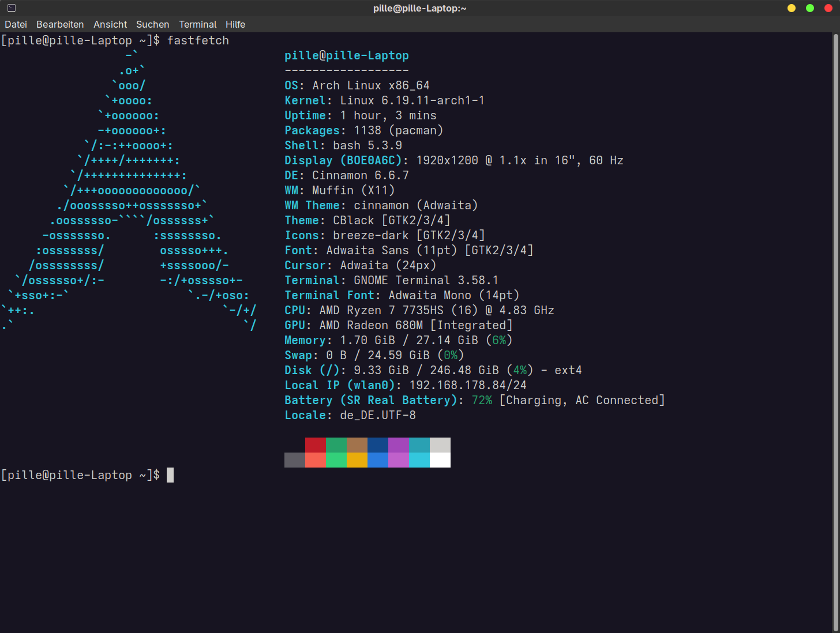Viewport: 840px width, 633px height.
Task: Click the Arch Linux ASCII logo
Action: tap(130, 190)
